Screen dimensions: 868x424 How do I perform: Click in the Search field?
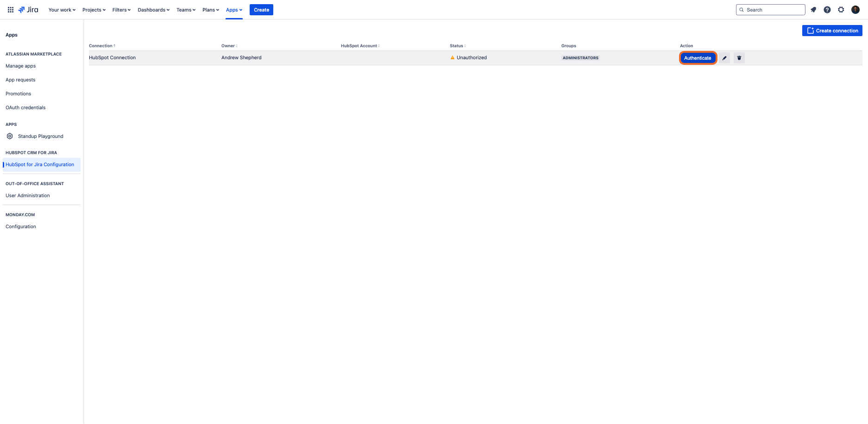click(771, 10)
